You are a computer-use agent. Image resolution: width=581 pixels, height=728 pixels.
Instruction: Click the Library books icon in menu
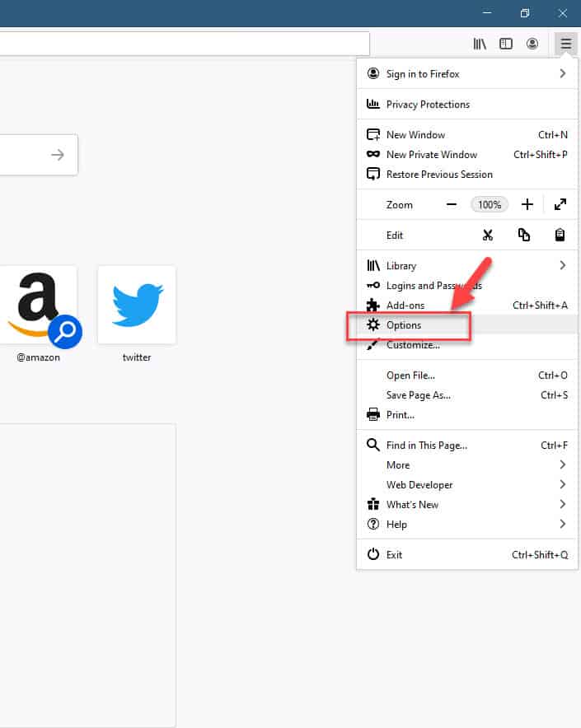tap(373, 265)
